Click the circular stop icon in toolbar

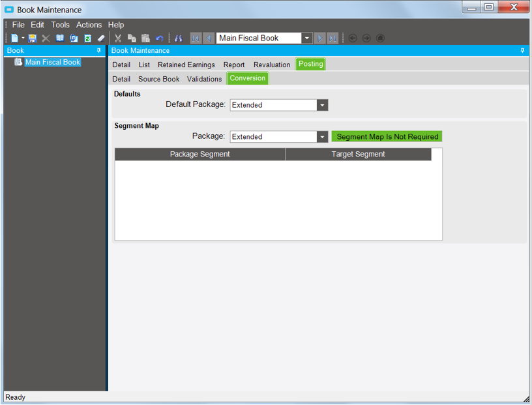pos(380,38)
